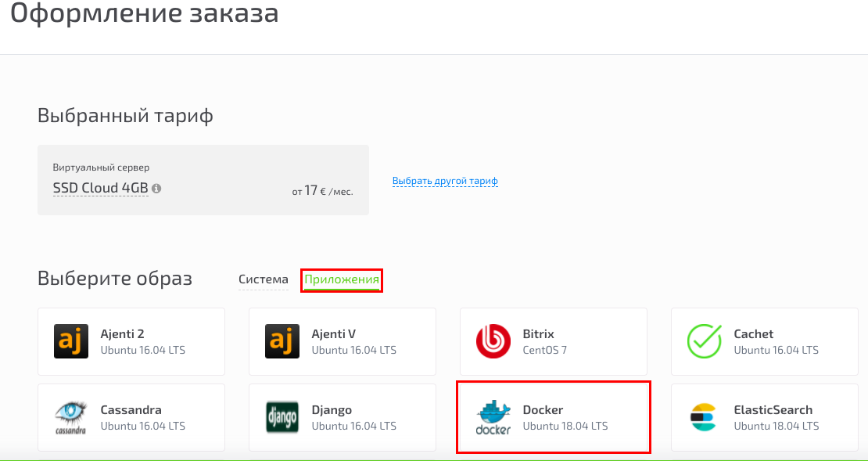Image resolution: width=868 pixels, height=461 pixels.
Task: Click the Выберите образ heading
Action: click(x=115, y=278)
